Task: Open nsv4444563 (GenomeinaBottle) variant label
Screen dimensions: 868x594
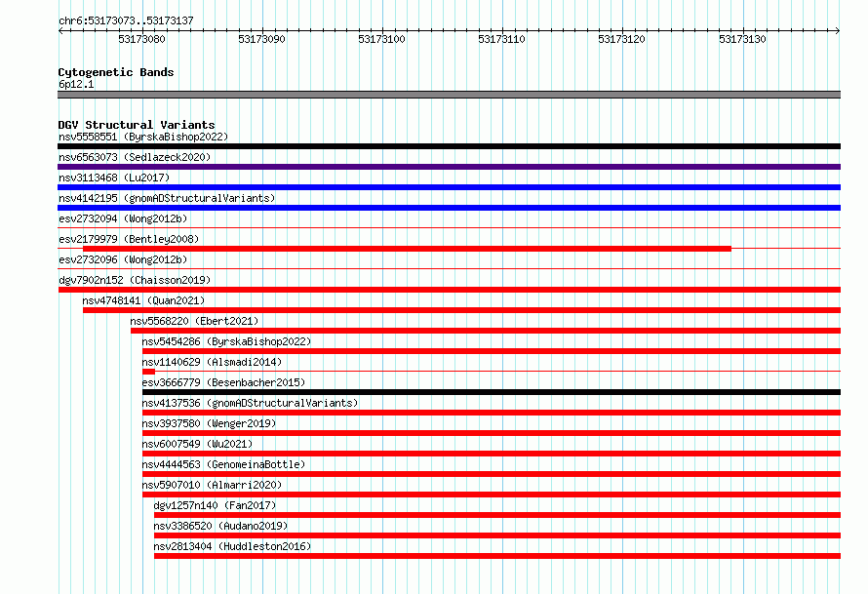Action: coord(223,464)
